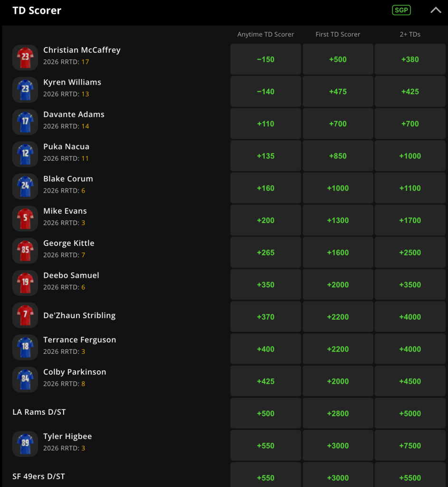Toggle the SGP badge in the header

(x=401, y=10)
